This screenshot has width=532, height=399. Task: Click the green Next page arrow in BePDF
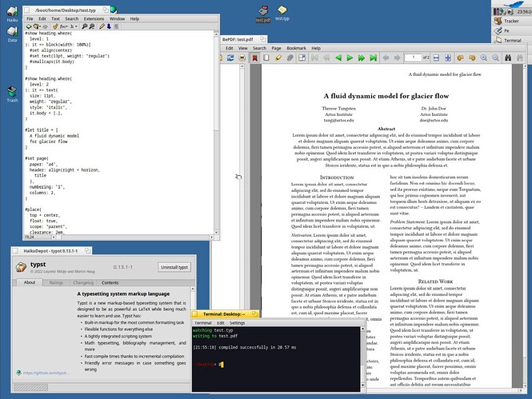pyautogui.click(x=350, y=58)
